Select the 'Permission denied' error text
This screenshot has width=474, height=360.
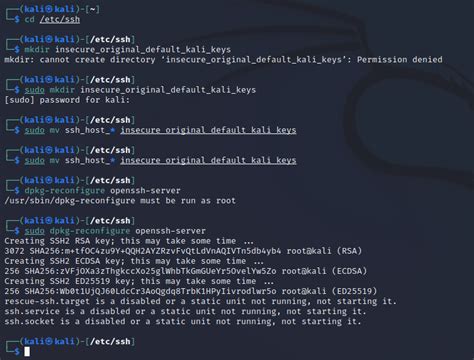coord(400,60)
